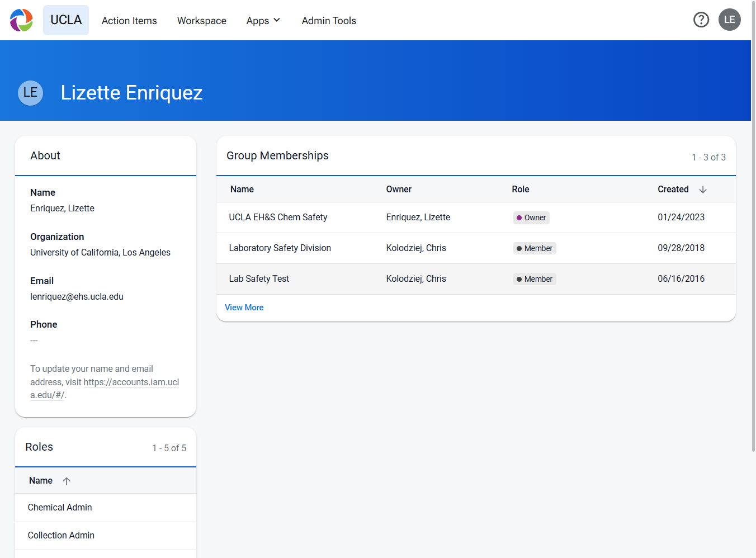756x558 pixels.
Task: Click the 1 - 5 of 5 roles count
Action: click(169, 448)
